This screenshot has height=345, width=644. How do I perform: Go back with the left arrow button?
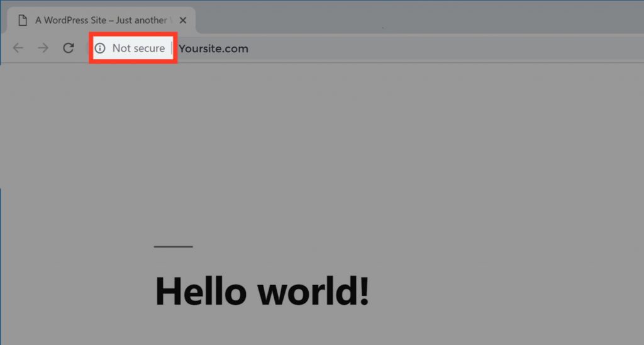tap(18, 48)
